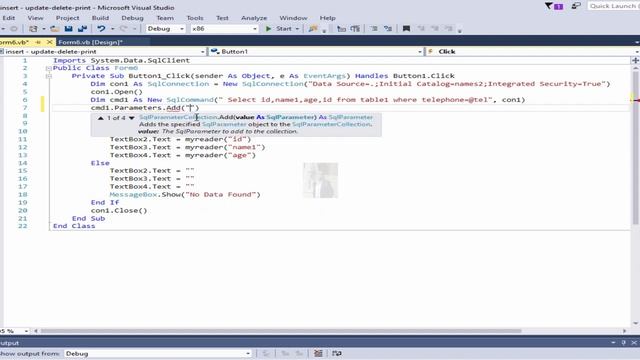Save the current file with the disk icon
This screenshot has width=640, height=360.
point(69,29)
